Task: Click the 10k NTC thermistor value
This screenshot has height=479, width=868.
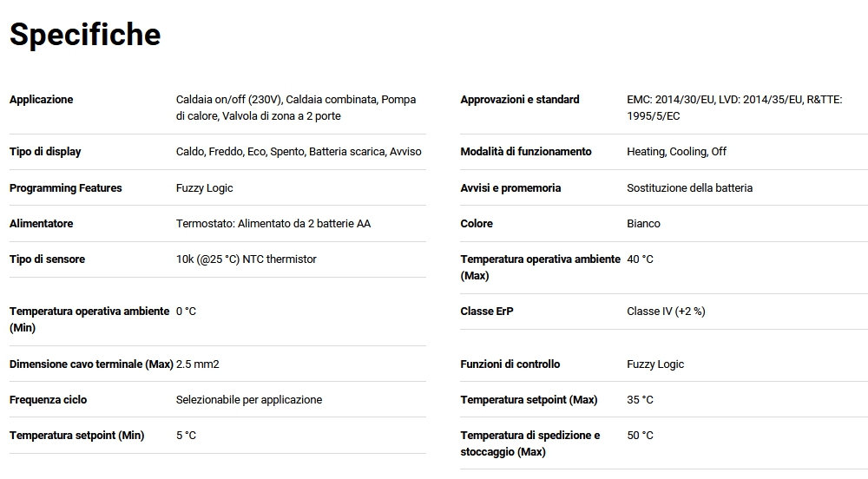Action: (246, 259)
